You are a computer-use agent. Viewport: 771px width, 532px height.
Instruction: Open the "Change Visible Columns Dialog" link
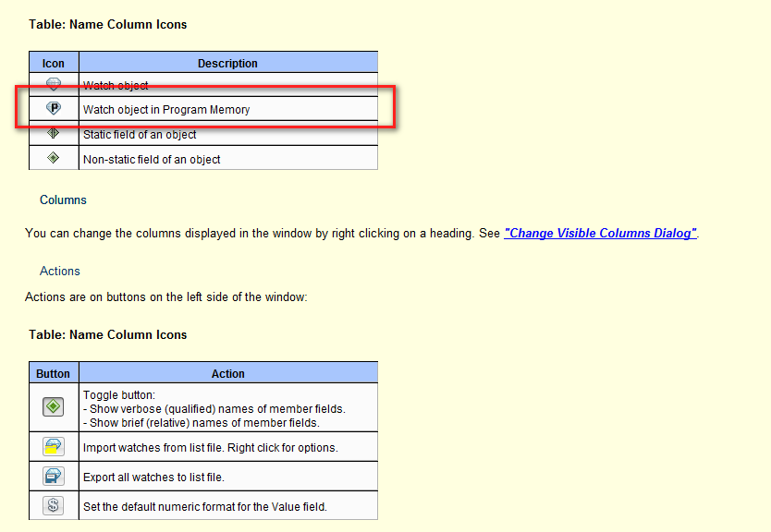coord(600,233)
